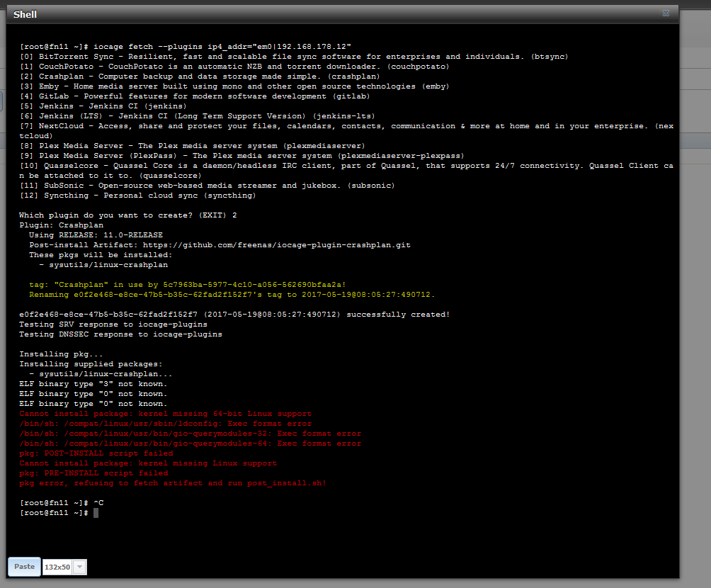Select the '[12] Syncthing' plugin line
The height and width of the screenshot is (588, 711).
click(138, 196)
